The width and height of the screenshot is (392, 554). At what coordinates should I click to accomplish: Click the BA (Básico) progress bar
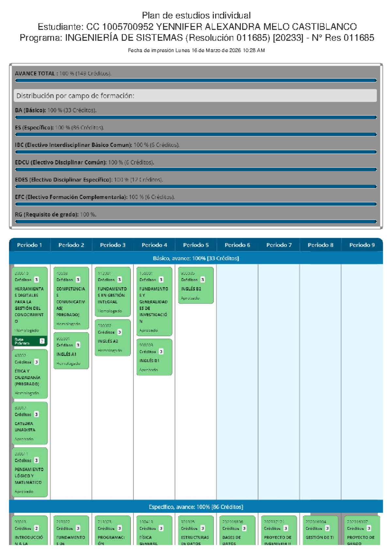tap(196, 117)
